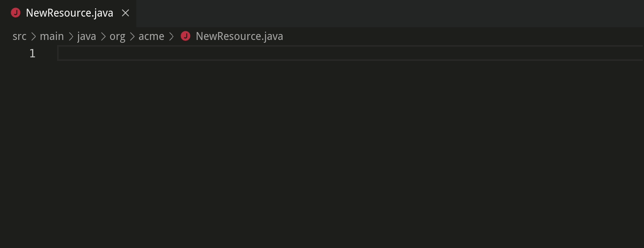The width and height of the screenshot is (644, 248).
Task: Close the NewResource.java tab
Action: [125, 12]
